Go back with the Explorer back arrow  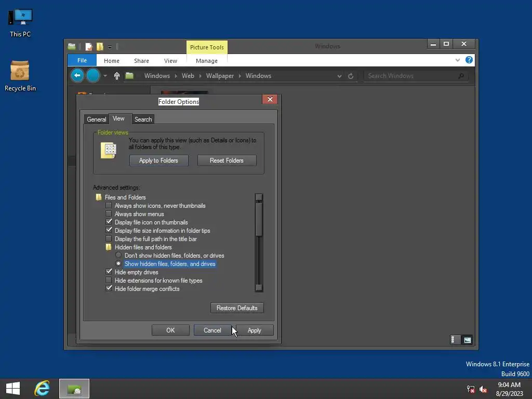[x=77, y=75]
